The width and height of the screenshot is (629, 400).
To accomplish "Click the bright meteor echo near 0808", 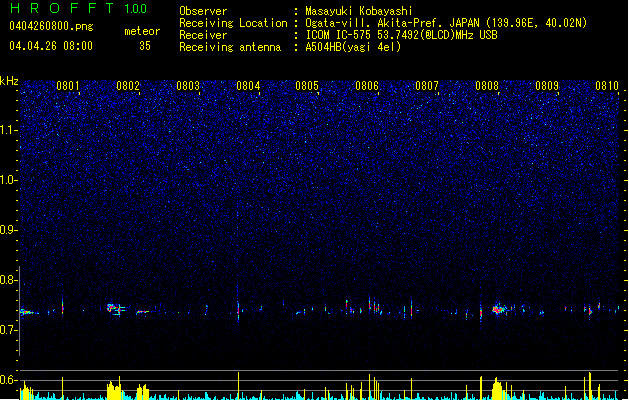I will point(498,309).
